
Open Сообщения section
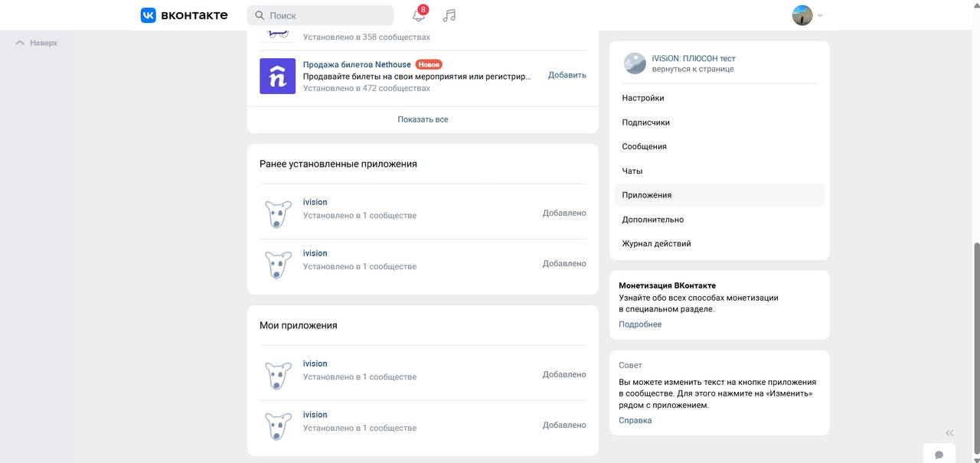coord(720,146)
